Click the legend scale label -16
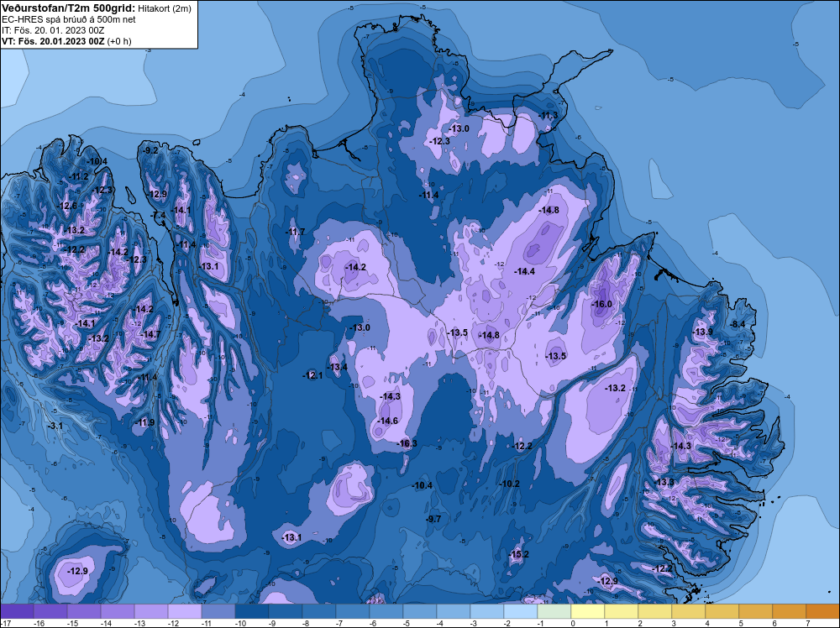This screenshot has width=840, height=628. (39, 623)
